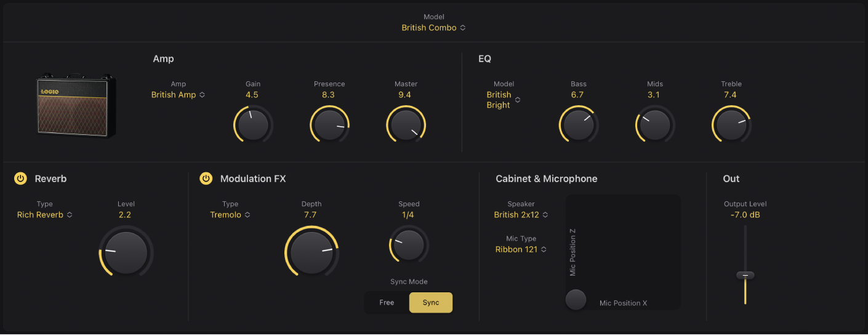Screen dimensions: 868x336
Task: Click the Depth value 7.7
Action: [310, 215]
